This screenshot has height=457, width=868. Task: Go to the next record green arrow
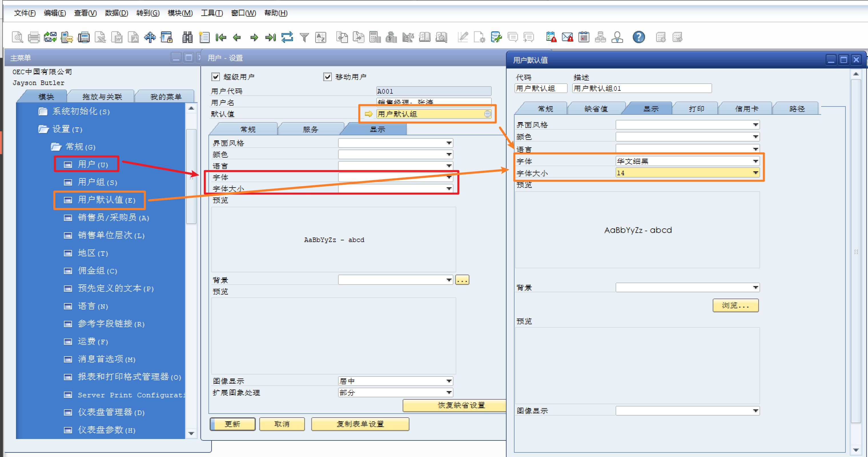[254, 37]
